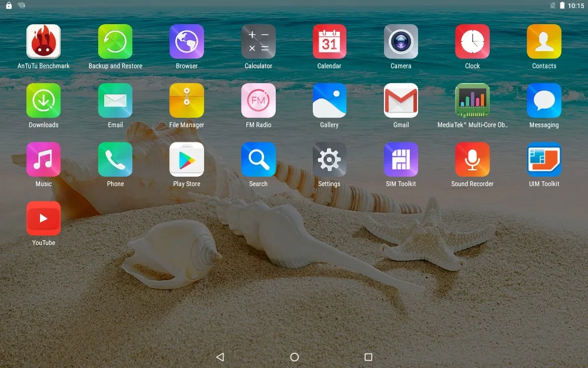
Task: Open the Settings app
Action: point(329,160)
